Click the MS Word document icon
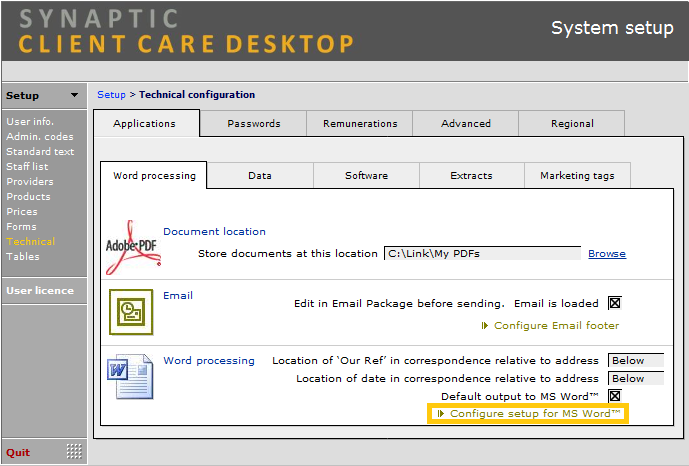 (x=130, y=376)
